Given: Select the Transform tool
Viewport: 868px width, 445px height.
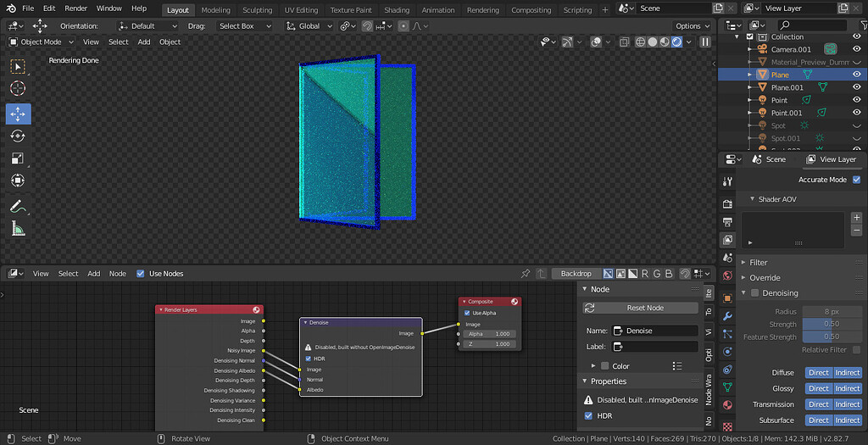Looking at the screenshot, I should [x=19, y=181].
